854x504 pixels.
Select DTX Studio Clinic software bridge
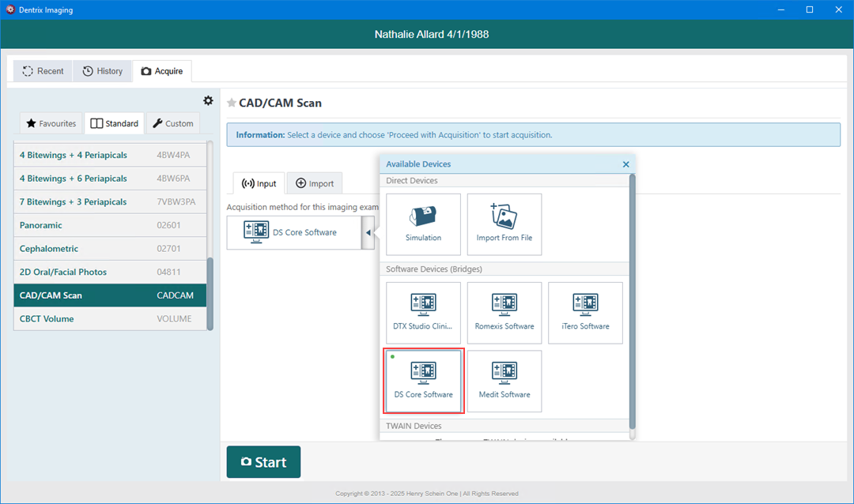(423, 313)
